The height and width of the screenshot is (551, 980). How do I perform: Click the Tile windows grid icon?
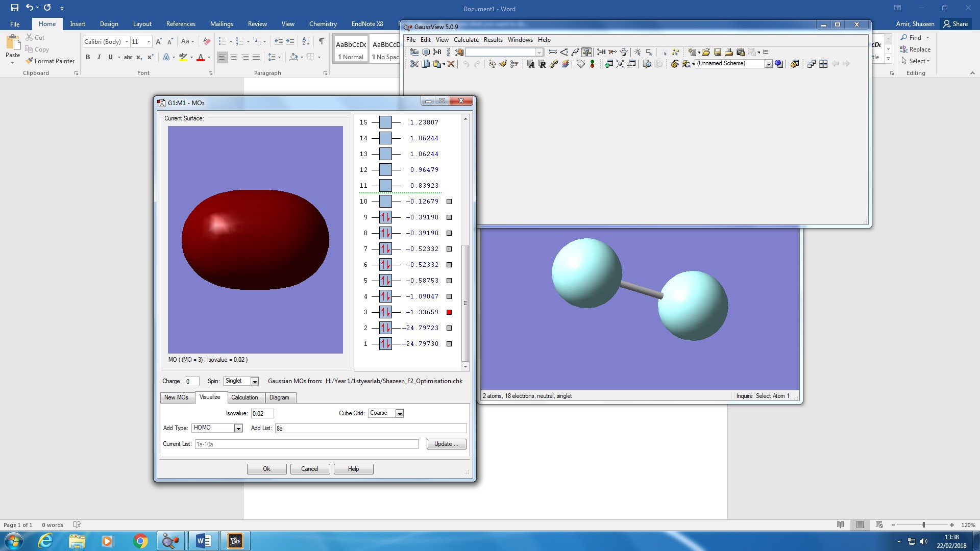[x=823, y=64]
